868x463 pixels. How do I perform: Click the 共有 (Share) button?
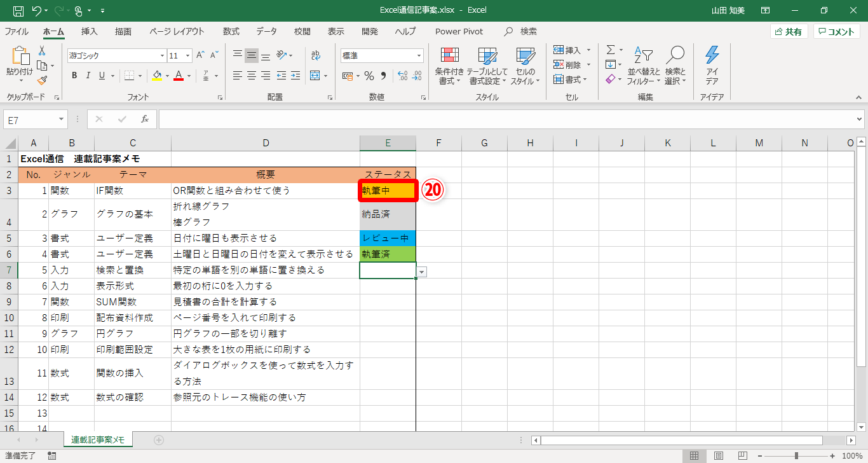pos(789,32)
